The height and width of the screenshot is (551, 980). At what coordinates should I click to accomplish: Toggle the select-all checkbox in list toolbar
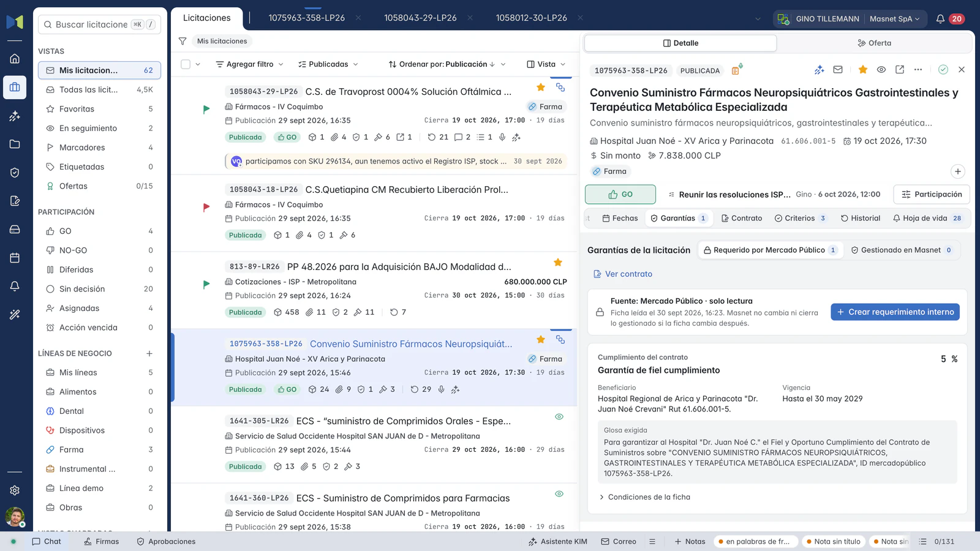186,64
